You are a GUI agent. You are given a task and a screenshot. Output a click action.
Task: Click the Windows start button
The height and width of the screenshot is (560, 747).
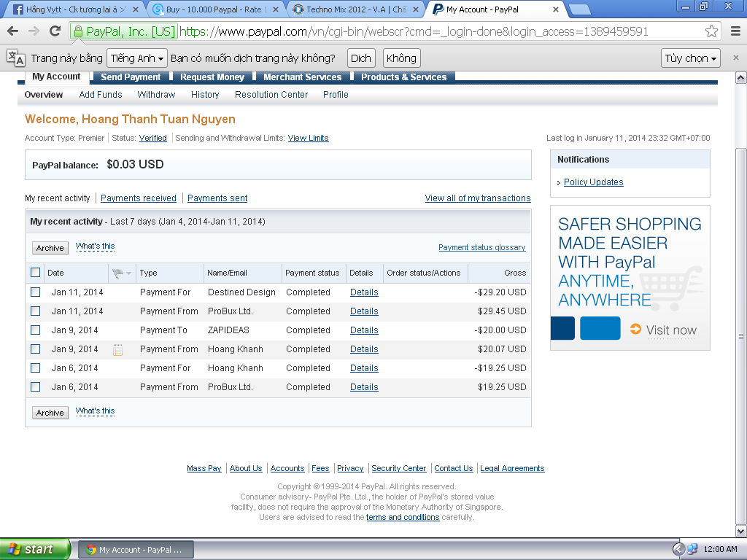[35, 549]
